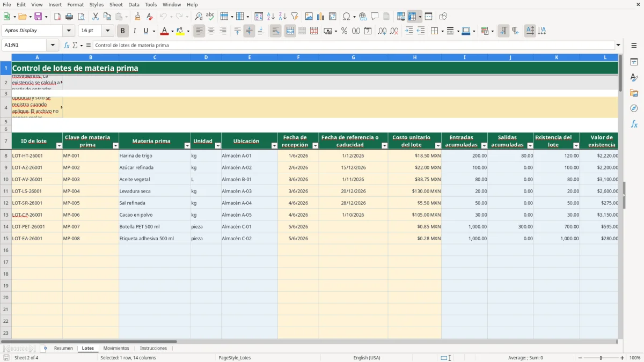
Task: Open the Data menu
Action: coord(134,4)
